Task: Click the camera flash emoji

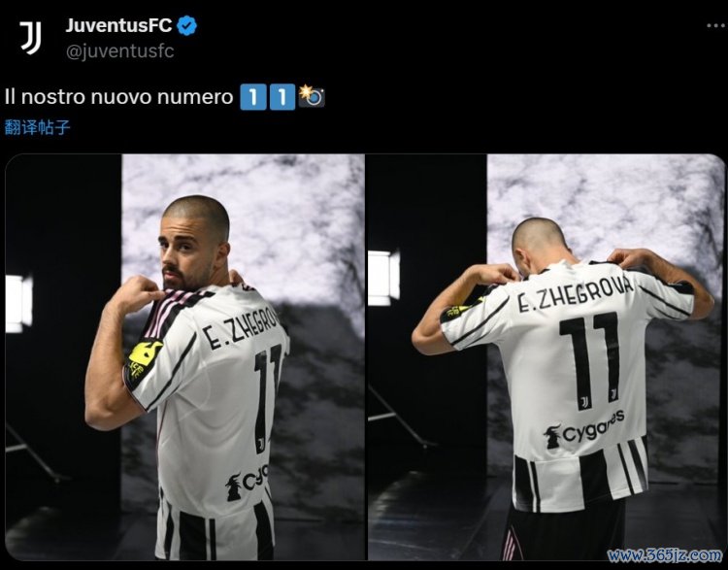Action: [x=312, y=96]
